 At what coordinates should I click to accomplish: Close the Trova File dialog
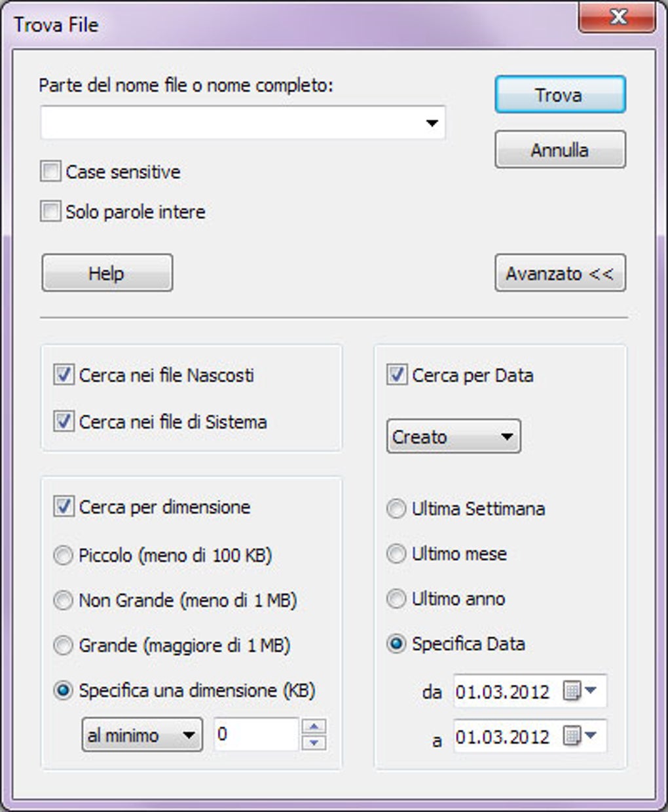point(617,17)
